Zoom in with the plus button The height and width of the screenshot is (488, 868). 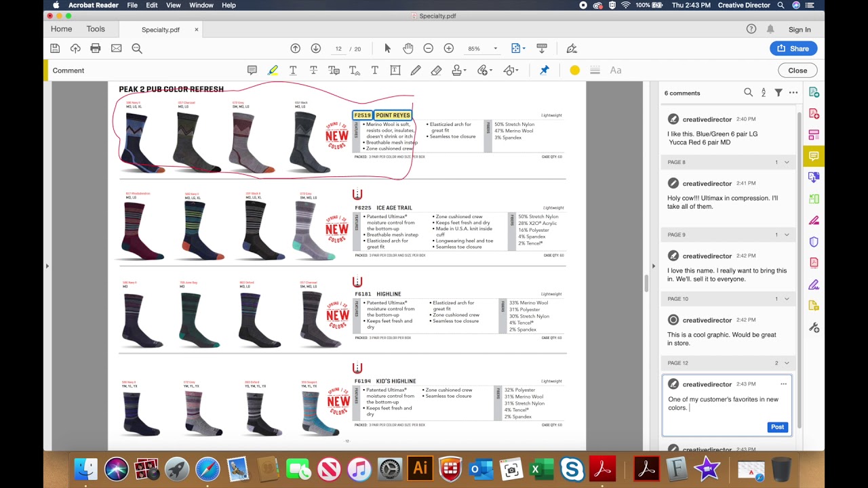448,48
